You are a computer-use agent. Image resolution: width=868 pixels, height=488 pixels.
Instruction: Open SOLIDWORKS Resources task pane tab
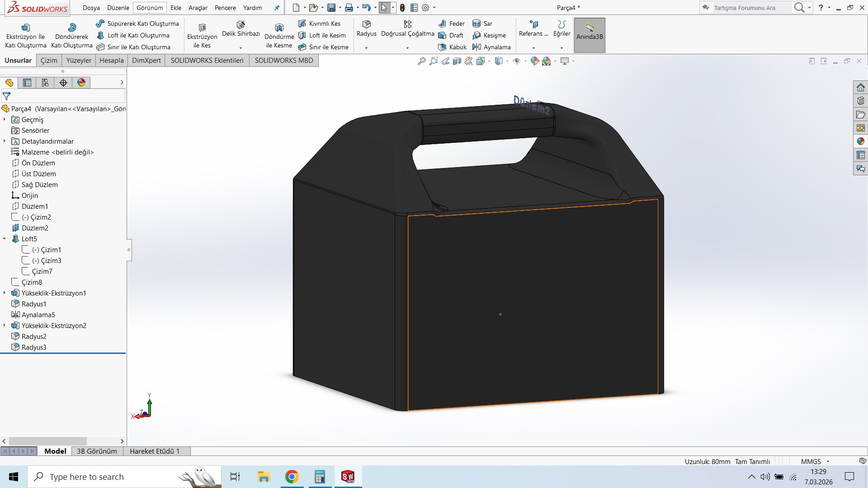860,87
